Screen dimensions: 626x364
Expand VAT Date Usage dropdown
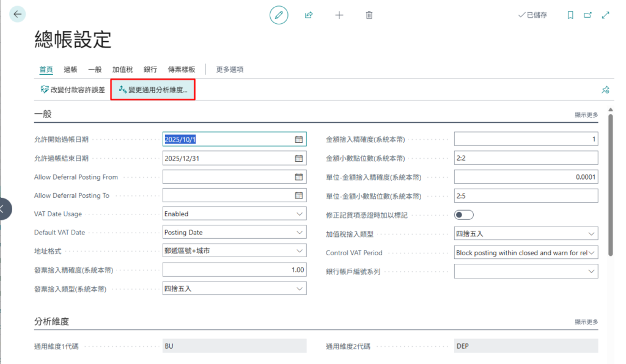pyautogui.click(x=300, y=214)
